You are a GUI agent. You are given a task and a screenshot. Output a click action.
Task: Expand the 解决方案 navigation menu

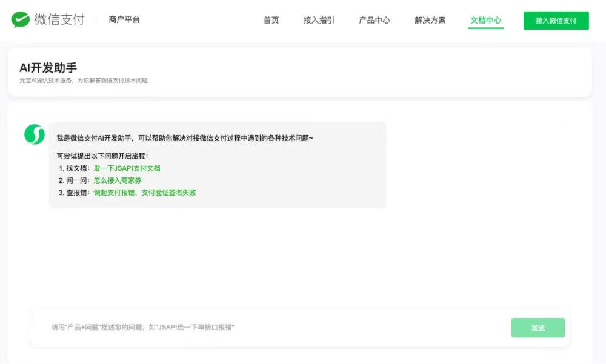[430, 20]
